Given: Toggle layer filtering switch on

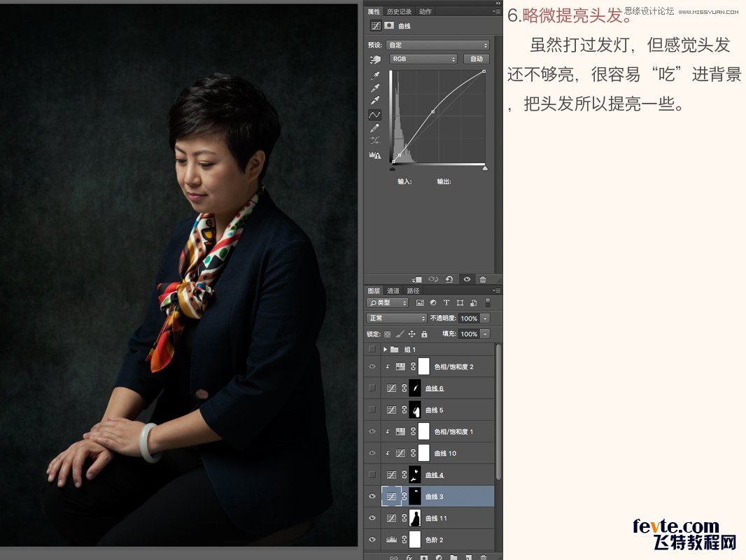Looking at the screenshot, I should click(x=488, y=302).
